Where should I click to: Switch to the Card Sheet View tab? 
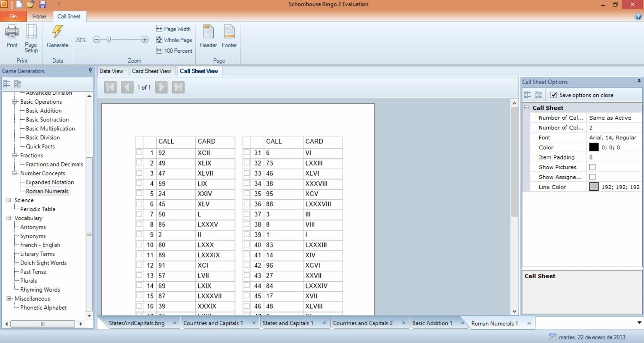pyautogui.click(x=151, y=71)
